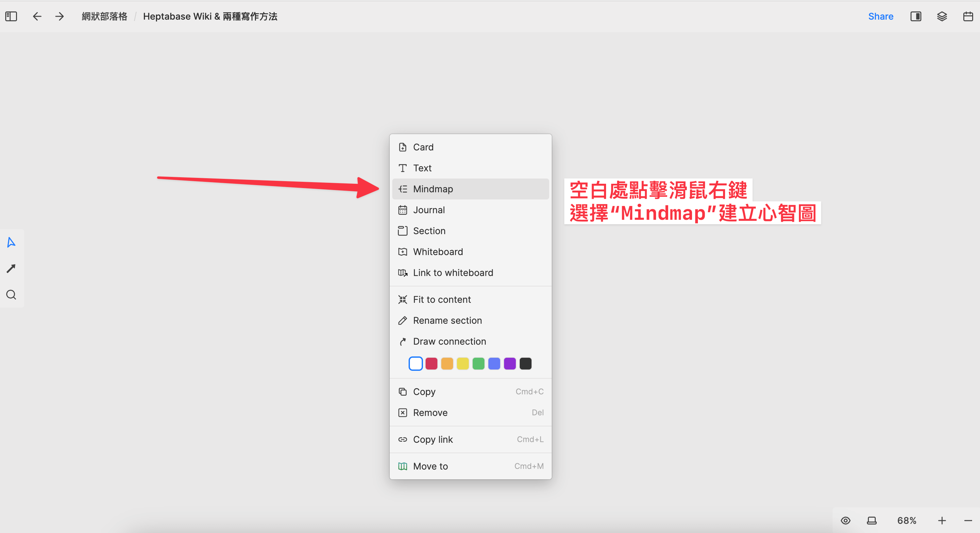Go back with the left arrow
Screen dimensions: 980x533
click(x=37, y=16)
